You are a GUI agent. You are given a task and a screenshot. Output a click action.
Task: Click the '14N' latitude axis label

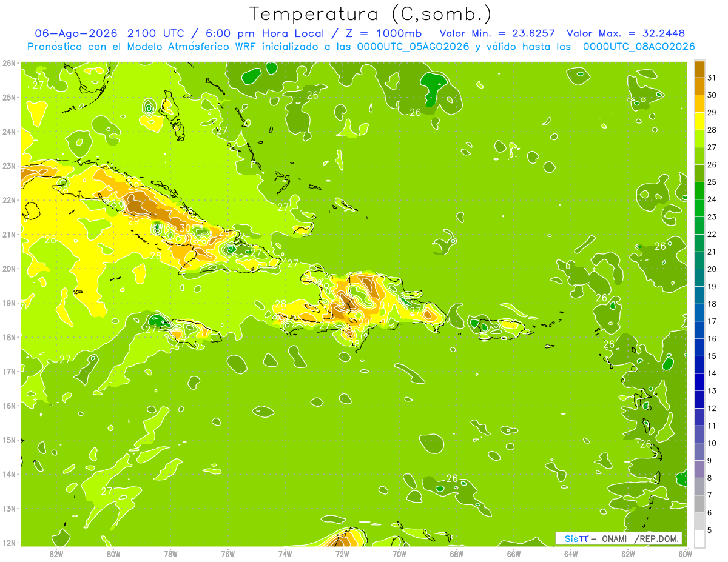(10, 474)
